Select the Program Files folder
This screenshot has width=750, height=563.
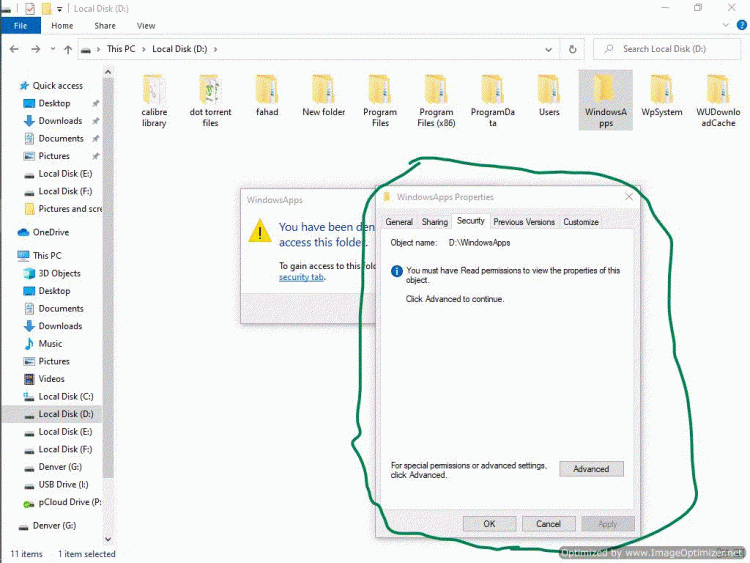(x=380, y=100)
